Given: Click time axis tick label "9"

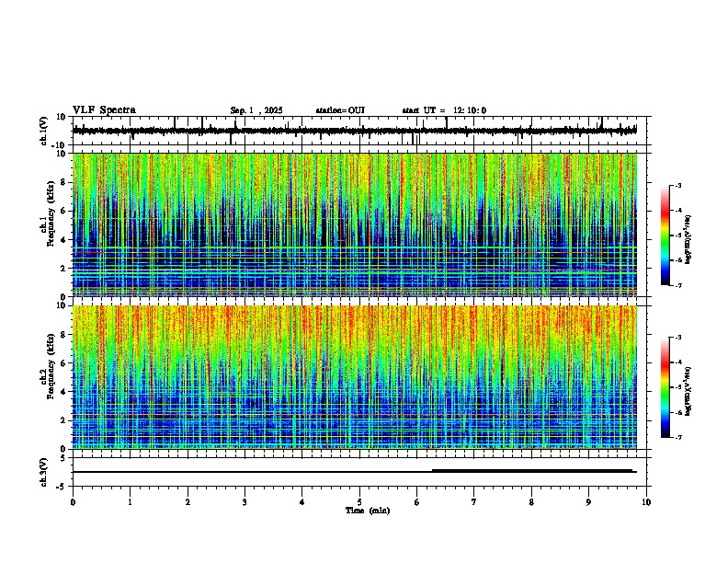Looking at the screenshot, I should [588, 502].
